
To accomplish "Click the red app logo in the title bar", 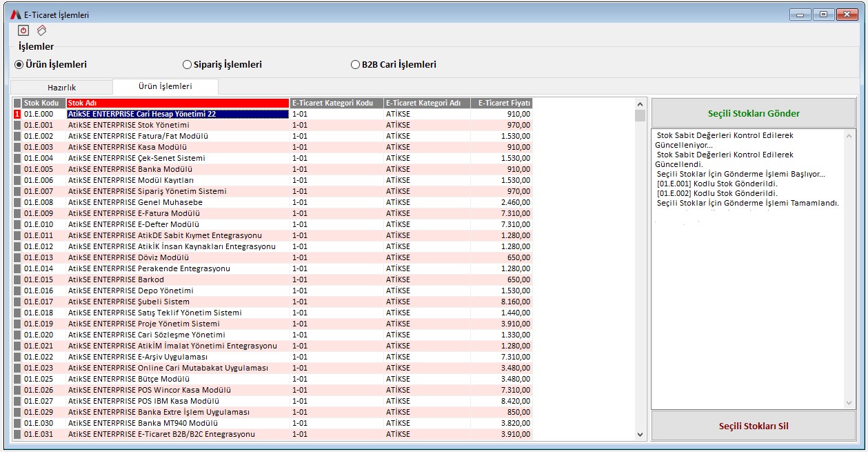I will 15,14.
